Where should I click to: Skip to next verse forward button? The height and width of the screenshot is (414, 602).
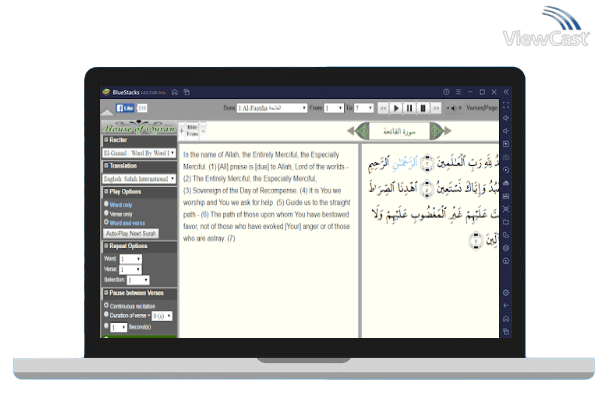click(x=436, y=108)
